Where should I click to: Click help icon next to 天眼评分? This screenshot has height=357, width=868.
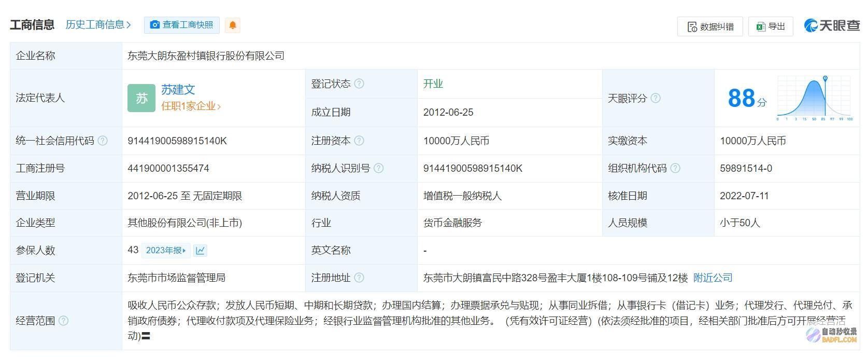656,98
